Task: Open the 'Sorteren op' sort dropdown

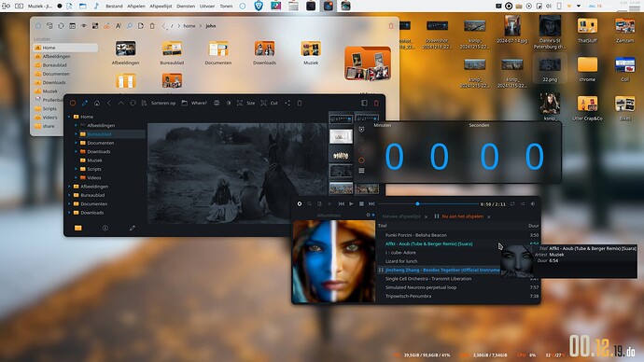Action: 159,103
